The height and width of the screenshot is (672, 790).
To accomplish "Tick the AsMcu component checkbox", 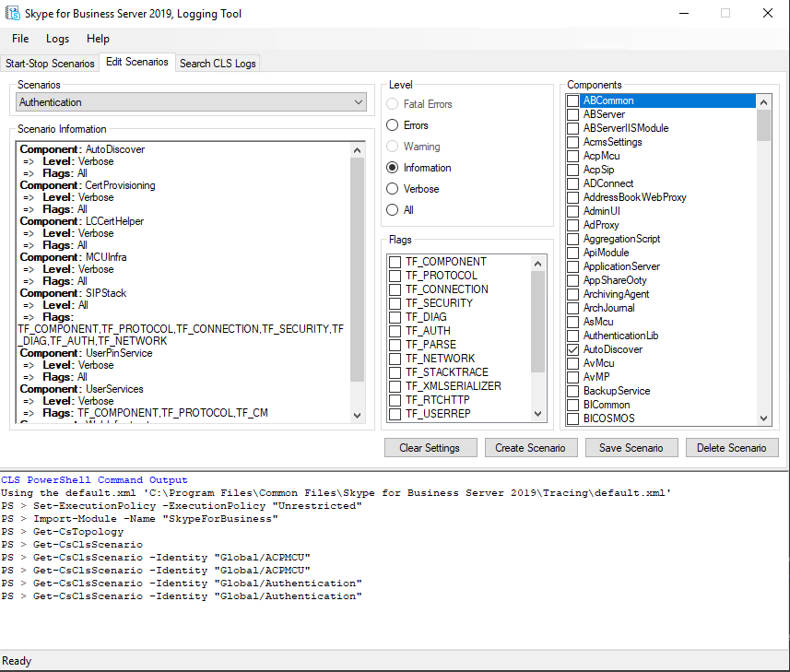I will coord(572,322).
